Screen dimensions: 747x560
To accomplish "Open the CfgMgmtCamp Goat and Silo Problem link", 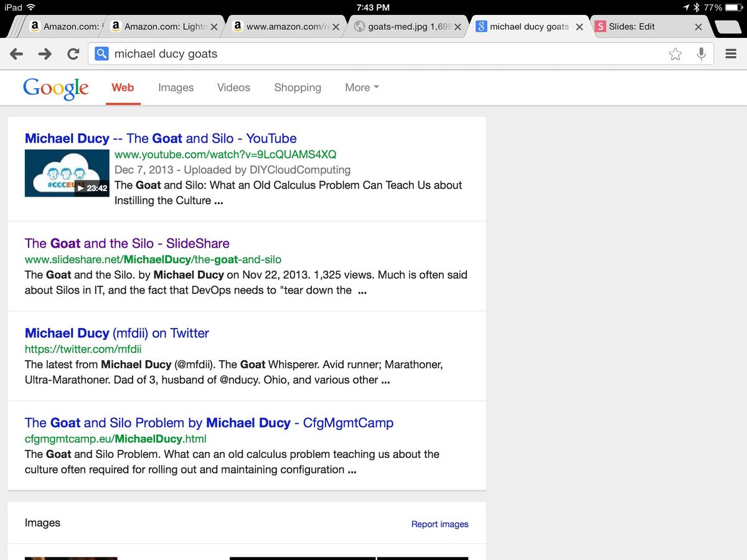I will (209, 423).
